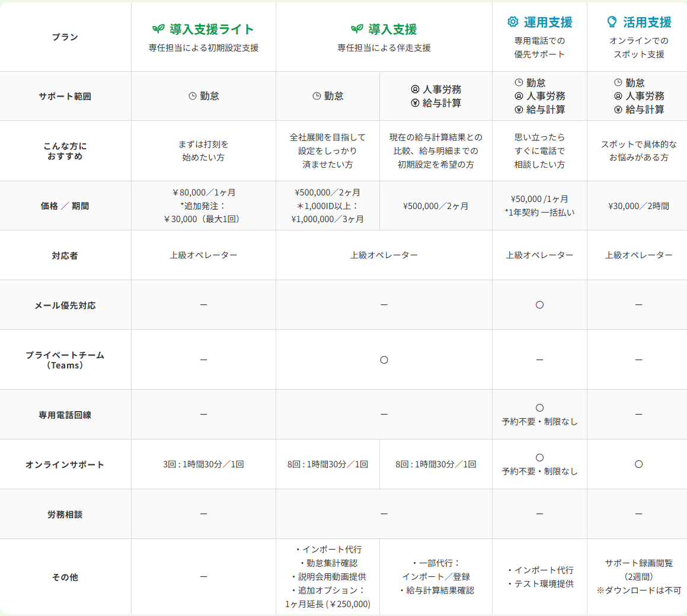Screen dimensions: 687x616
Task: Select the 活用支援 plan title
Action: pyautogui.click(x=647, y=22)
